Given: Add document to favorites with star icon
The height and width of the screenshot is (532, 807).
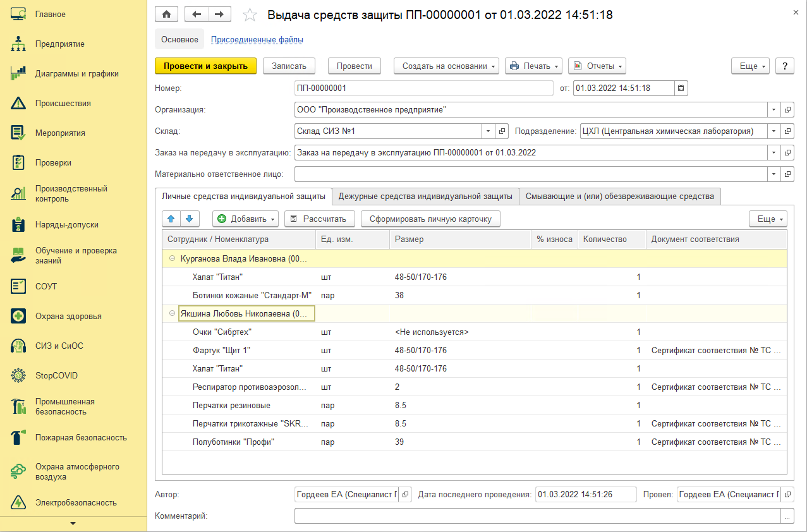Looking at the screenshot, I should (x=250, y=15).
